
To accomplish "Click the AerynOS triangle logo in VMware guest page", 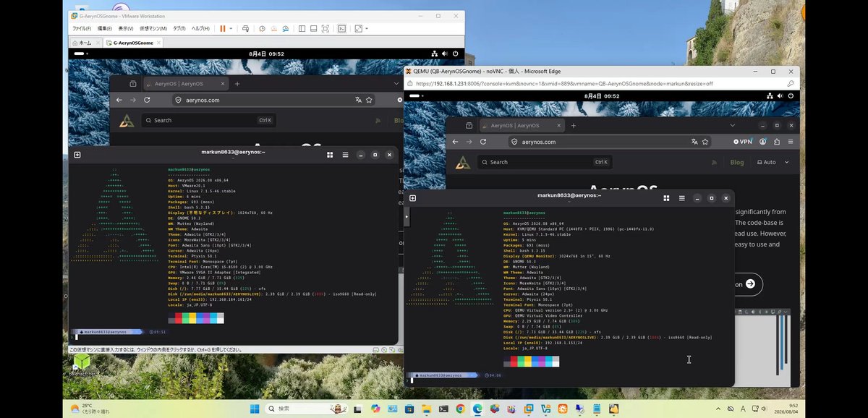I will point(127,121).
